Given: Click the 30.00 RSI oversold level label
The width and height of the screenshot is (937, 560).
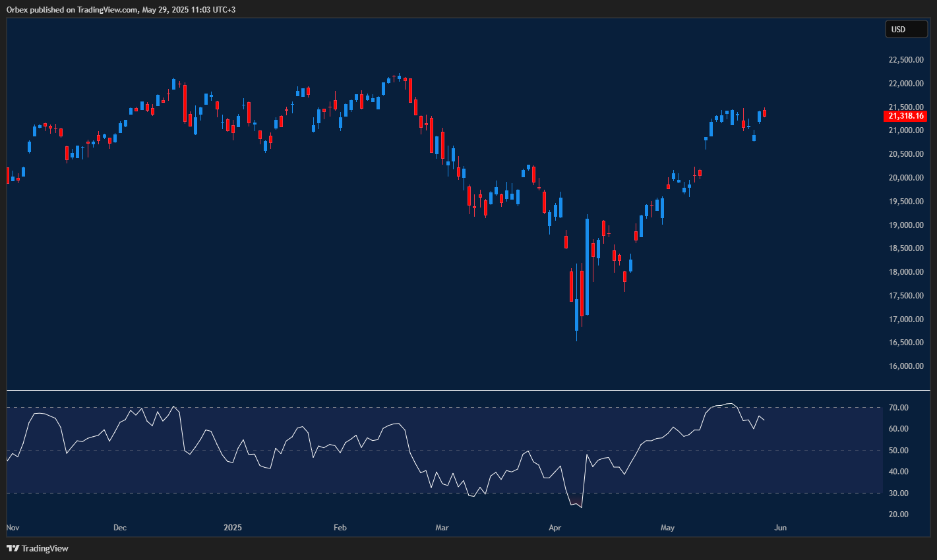Looking at the screenshot, I should click(898, 493).
